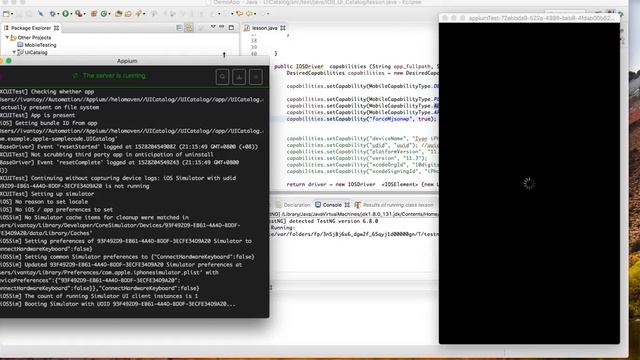Toggle Link with Editor in Package Explorer
640x360 pixels.
point(189,28)
